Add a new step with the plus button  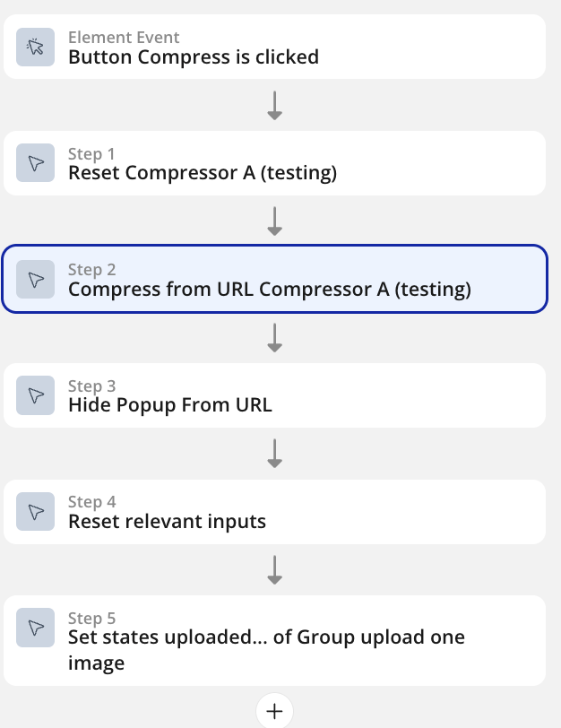[275, 711]
